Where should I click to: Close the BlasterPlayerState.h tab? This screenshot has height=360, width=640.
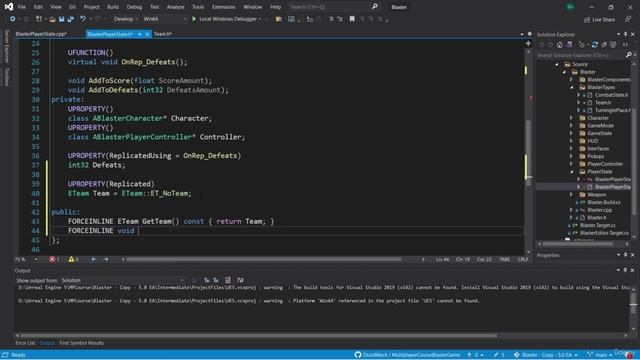pos(147,34)
